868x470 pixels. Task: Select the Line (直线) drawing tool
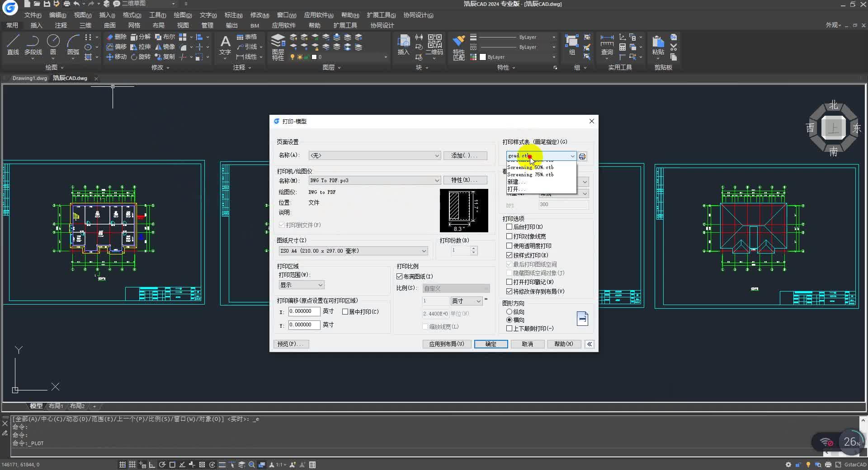13,45
